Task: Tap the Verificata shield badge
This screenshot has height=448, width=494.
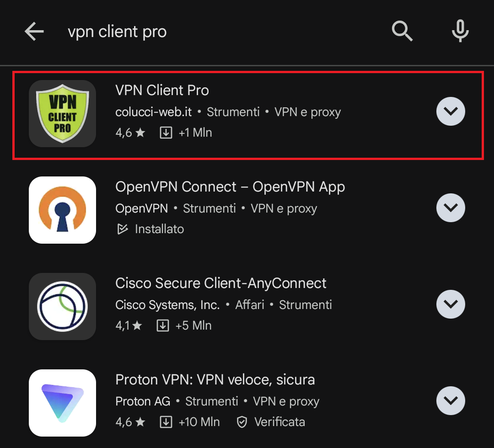Action: point(242,422)
